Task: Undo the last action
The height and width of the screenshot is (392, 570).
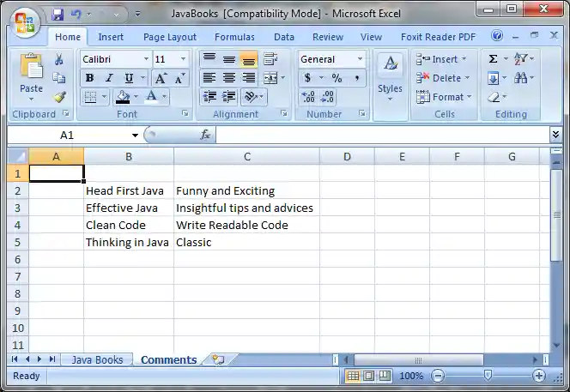Action: [x=76, y=15]
